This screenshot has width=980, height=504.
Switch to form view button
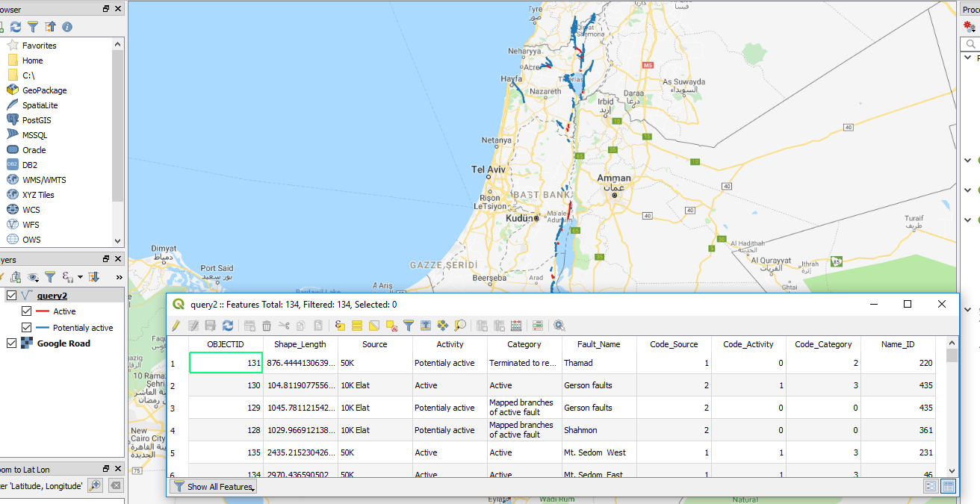coord(931,487)
